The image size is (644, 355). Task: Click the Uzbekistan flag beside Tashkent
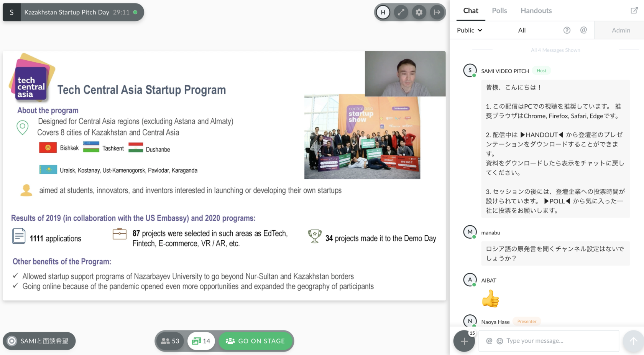tap(91, 147)
